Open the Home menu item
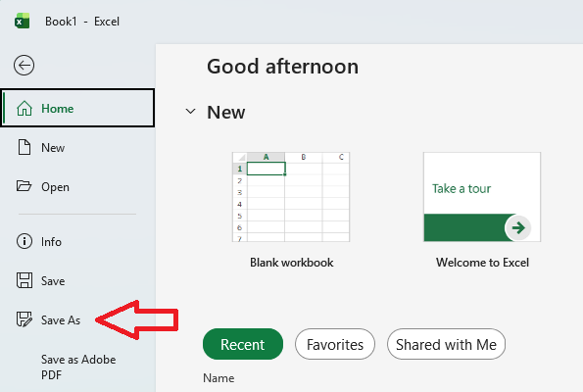The width and height of the screenshot is (583, 392). point(77,108)
